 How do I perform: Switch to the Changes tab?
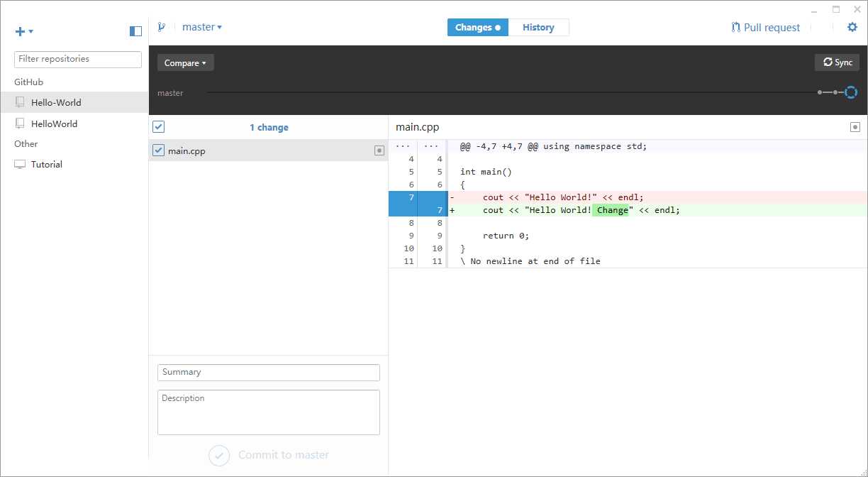click(477, 28)
